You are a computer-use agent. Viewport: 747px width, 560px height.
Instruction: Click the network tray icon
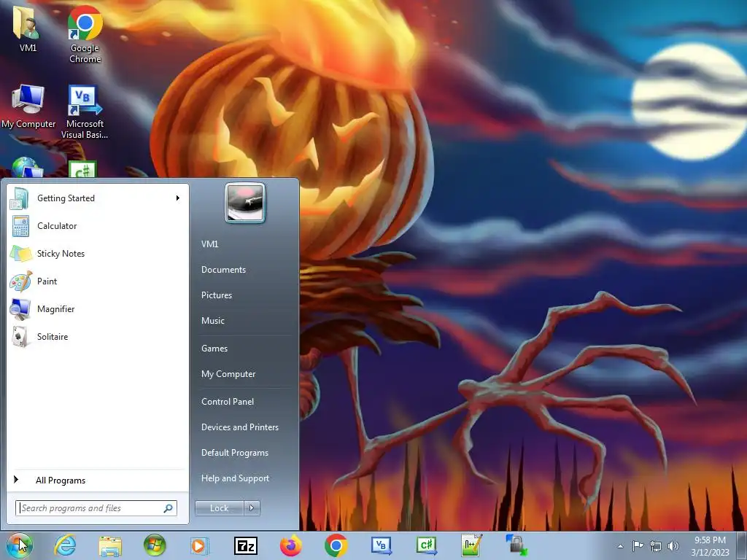click(x=656, y=546)
